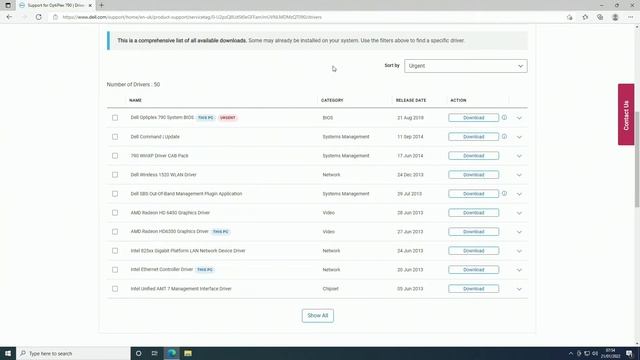The width and height of the screenshot is (640, 360).
Task: Open the Sort by Urgent dropdown
Action: pyautogui.click(x=466, y=66)
